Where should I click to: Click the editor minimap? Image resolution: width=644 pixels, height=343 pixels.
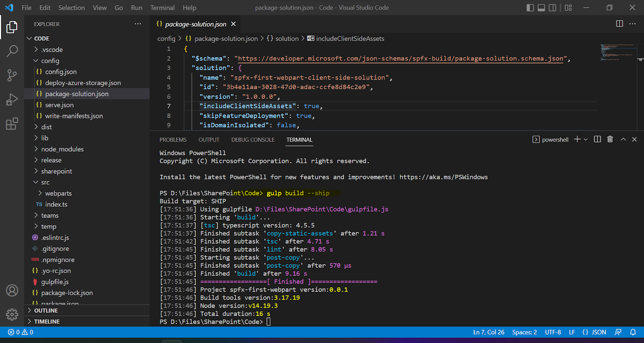tap(618, 52)
